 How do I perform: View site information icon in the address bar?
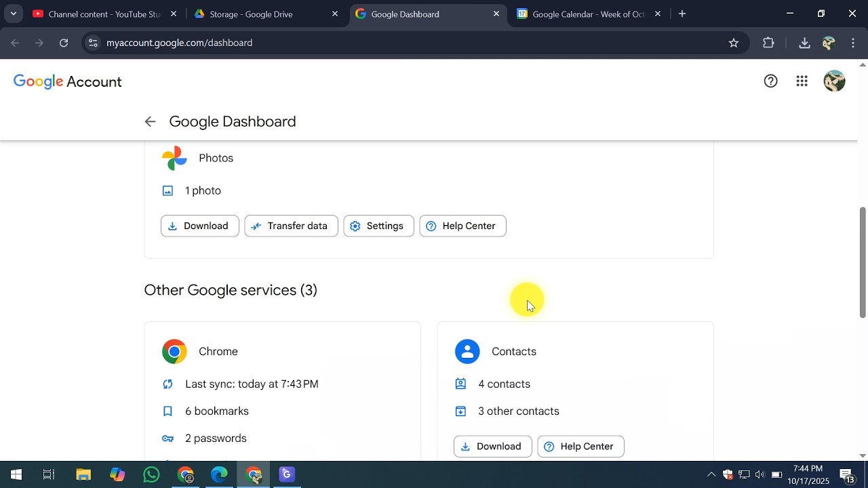(93, 43)
